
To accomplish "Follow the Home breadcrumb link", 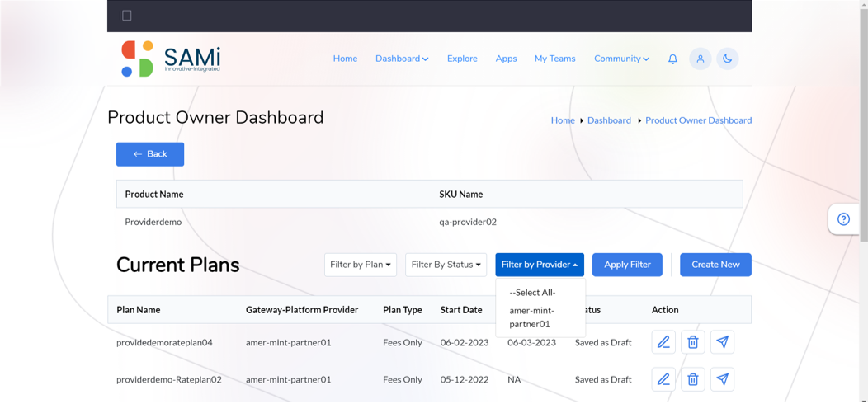I will (x=563, y=120).
